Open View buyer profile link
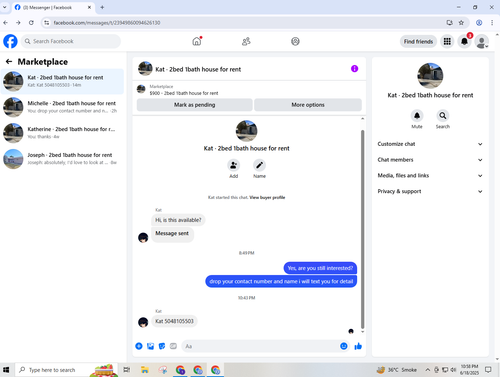The height and width of the screenshot is (377, 500). (267, 197)
